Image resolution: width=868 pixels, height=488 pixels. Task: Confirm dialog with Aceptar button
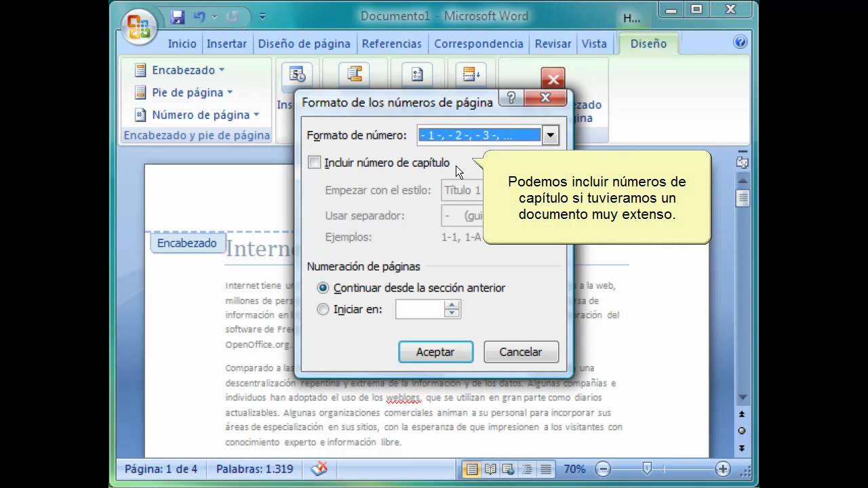(x=435, y=352)
